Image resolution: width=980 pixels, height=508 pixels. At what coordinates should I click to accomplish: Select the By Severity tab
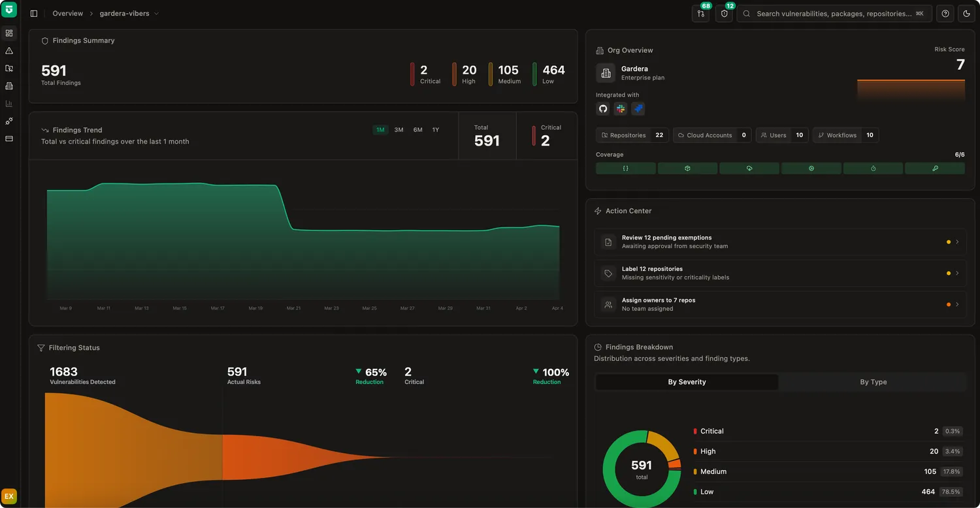pos(687,382)
